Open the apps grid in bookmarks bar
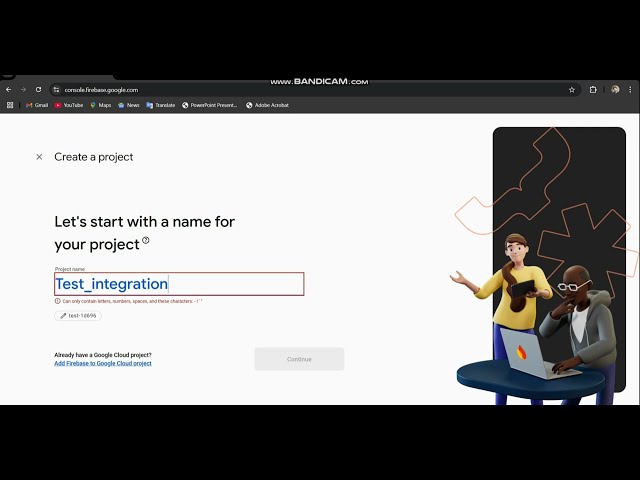This screenshot has height=480, width=640. tap(10, 105)
